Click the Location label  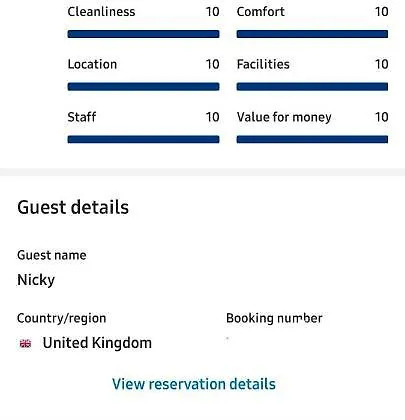92,64
